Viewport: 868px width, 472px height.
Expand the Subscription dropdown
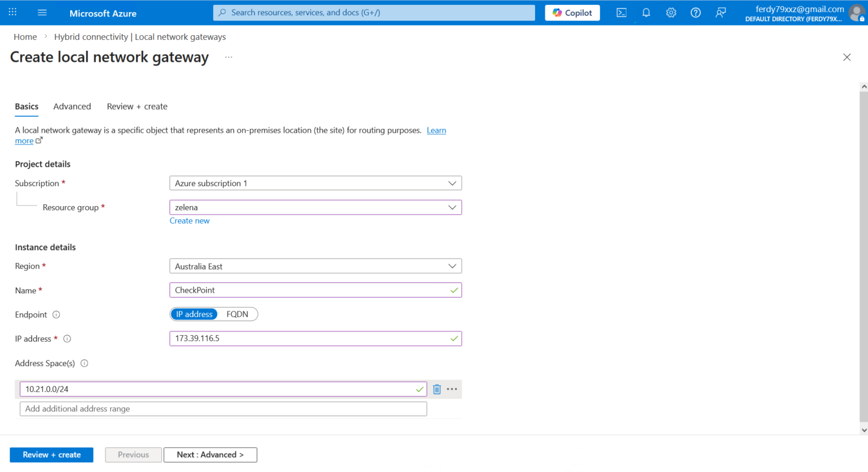(x=315, y=183)
